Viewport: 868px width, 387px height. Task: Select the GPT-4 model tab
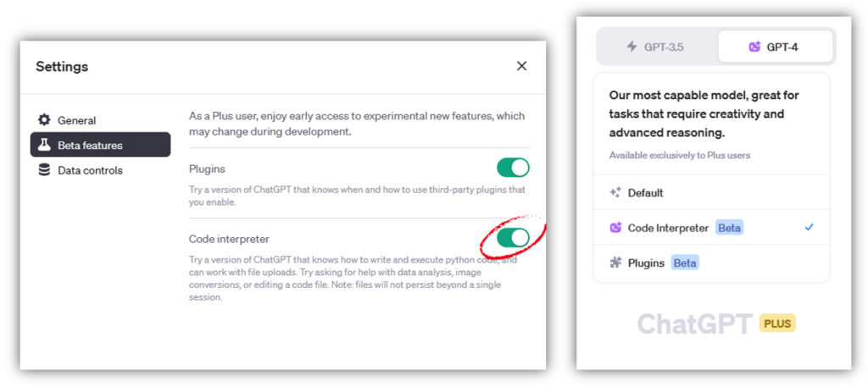(x=776, y=47)
